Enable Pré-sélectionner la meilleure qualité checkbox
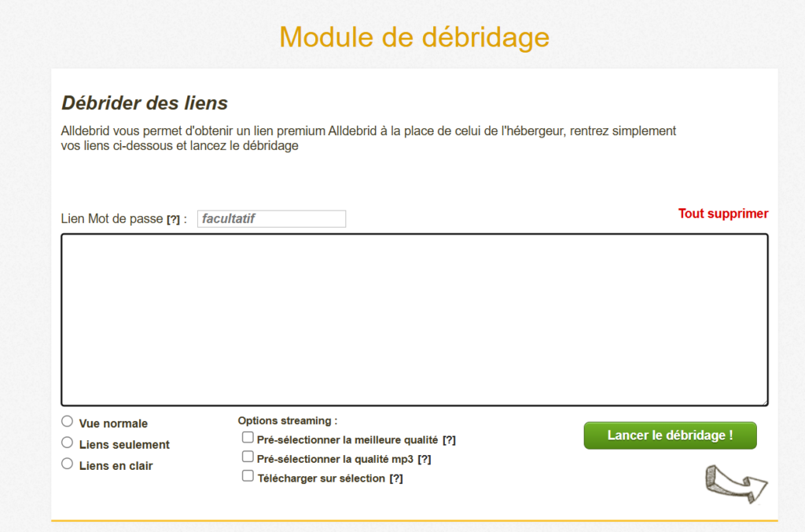The height and width of the screenshot is (532, 805). pos(248,438)
